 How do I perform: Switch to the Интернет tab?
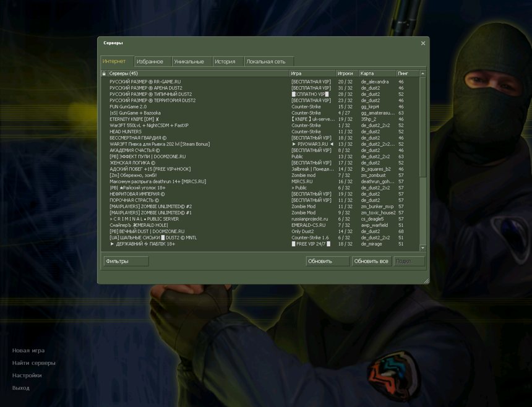(x=117, y=61)
